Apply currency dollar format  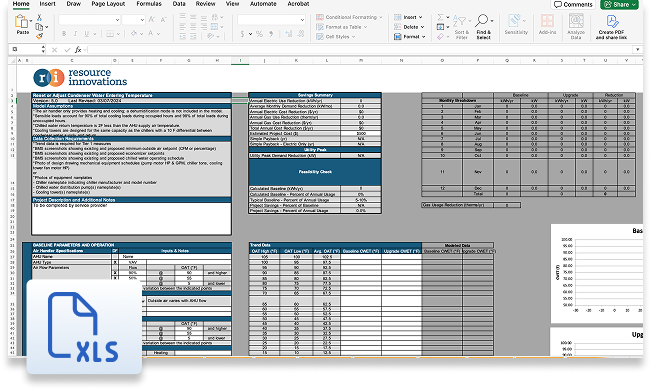point(242,34)
